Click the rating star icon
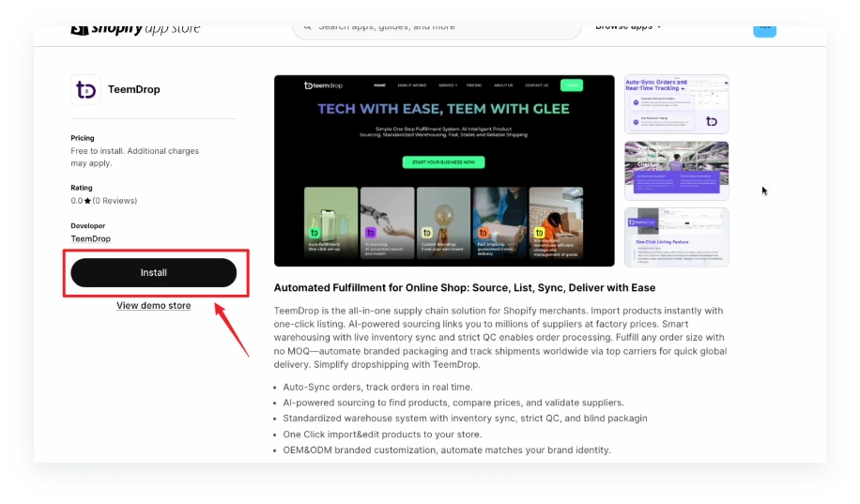The height and width of the screenshot is (504, 860). 88,201
